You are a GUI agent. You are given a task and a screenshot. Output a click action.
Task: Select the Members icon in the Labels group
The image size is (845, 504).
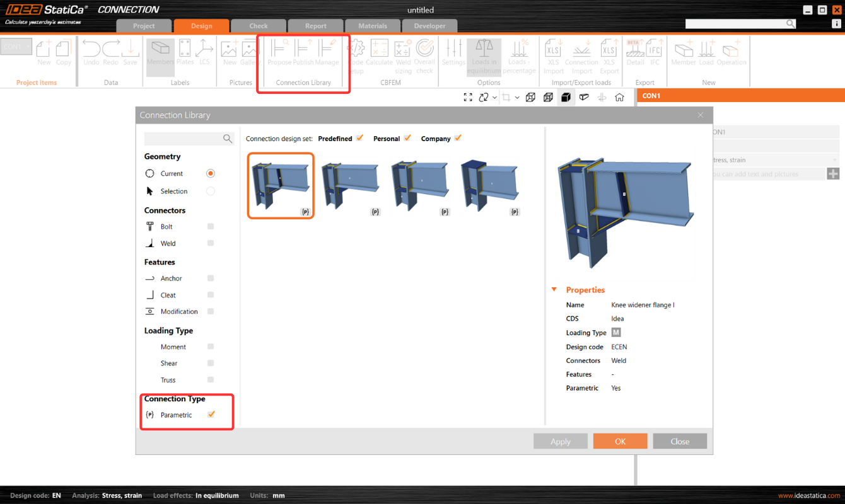160,55
